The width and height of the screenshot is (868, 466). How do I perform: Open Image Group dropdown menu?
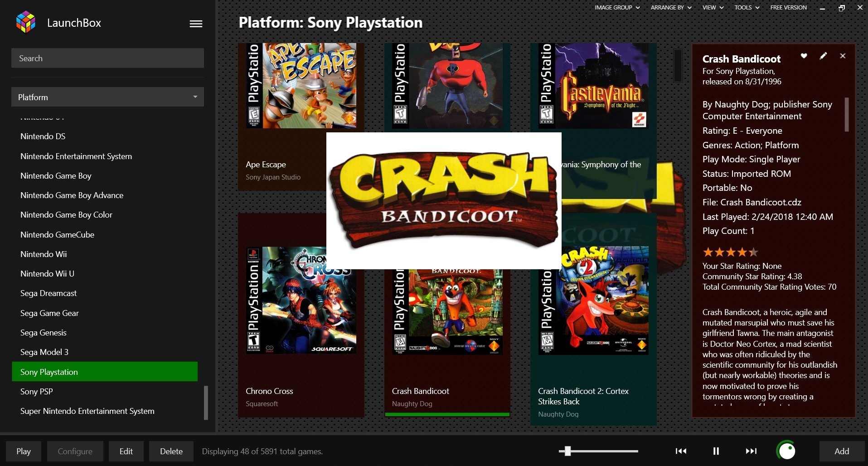pyautogui.click(x=617, y=8)
